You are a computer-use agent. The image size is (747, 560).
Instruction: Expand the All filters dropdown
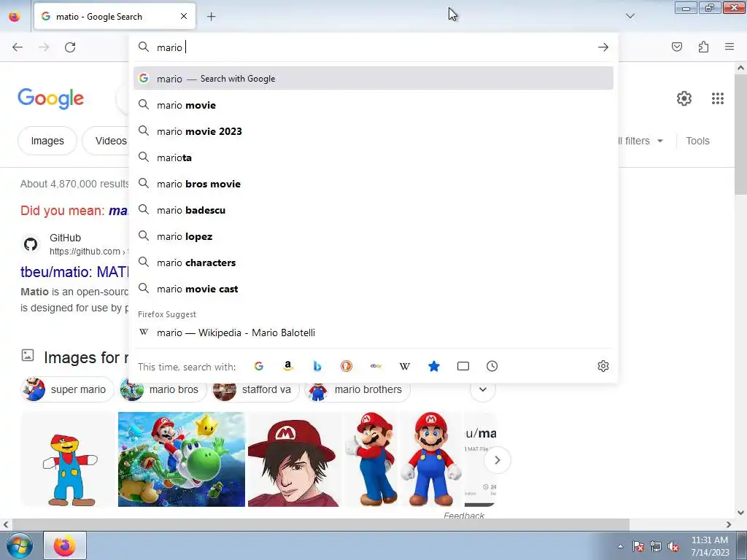tap(640, 141)
